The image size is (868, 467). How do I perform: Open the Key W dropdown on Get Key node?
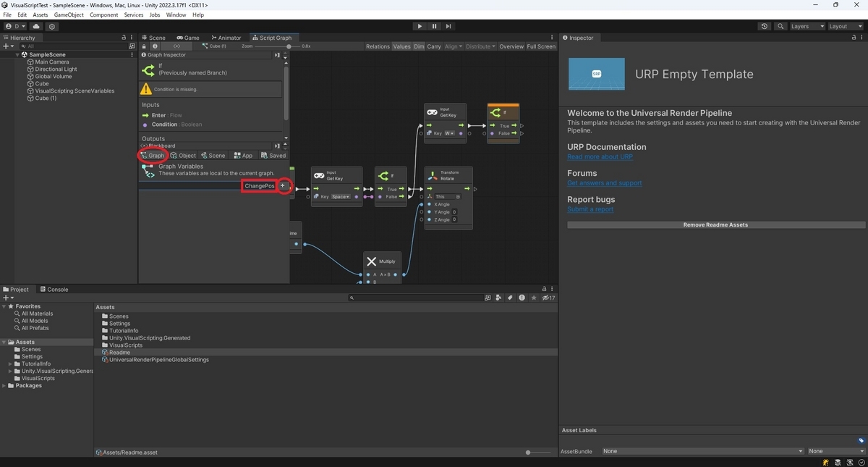pyautogui.click(x=450, y=133)
